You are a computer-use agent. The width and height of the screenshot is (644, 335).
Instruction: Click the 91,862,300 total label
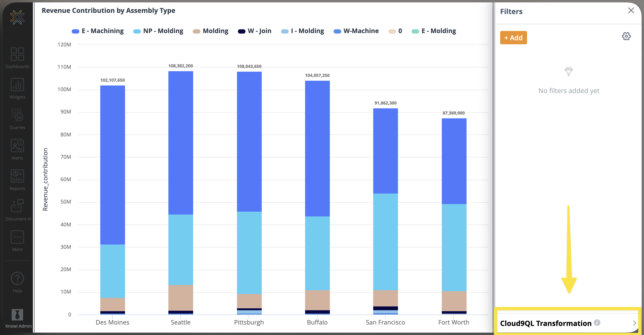pos(386,103)
